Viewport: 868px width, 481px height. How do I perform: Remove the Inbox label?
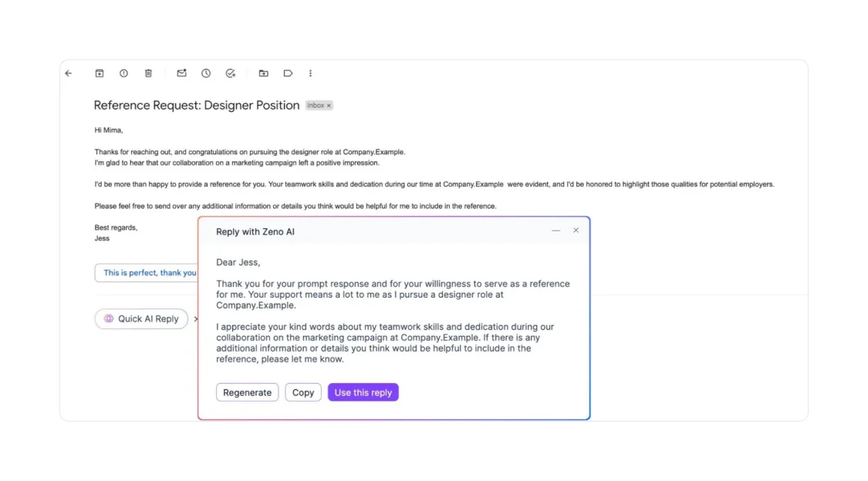[329, 106]
